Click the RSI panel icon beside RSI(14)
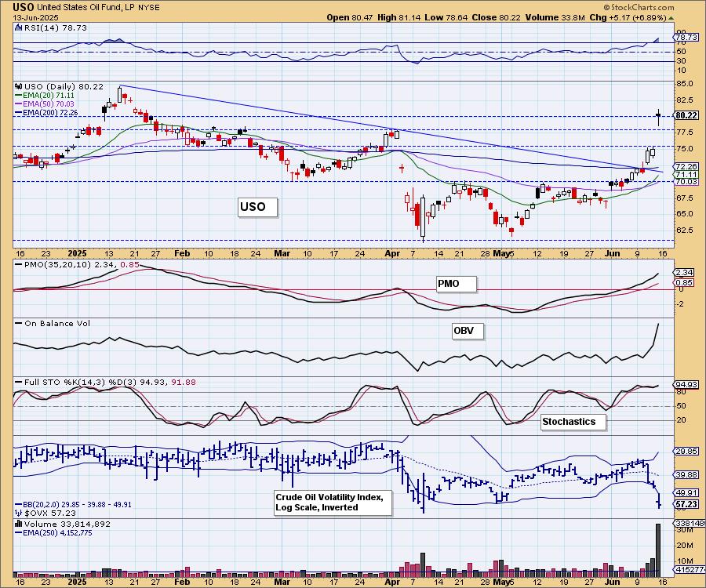This screenshot has width=706, height=588. tap(18, 27)
